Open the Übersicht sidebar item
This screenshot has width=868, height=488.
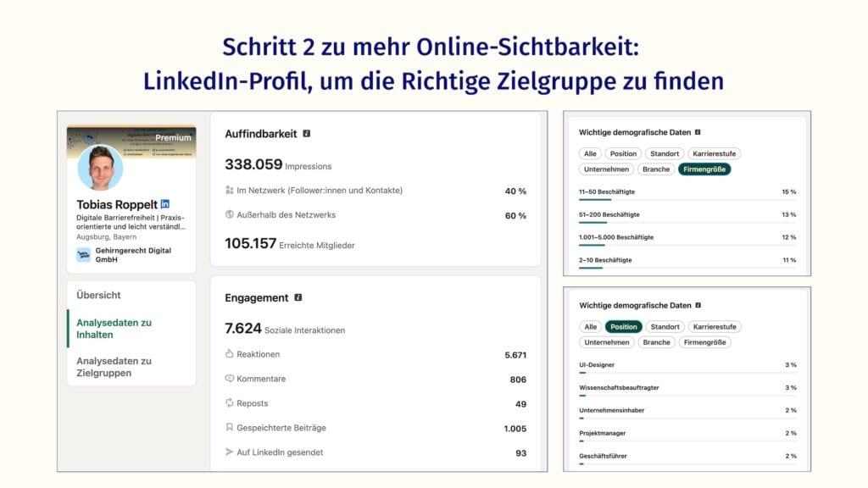(x=98, y=295)
